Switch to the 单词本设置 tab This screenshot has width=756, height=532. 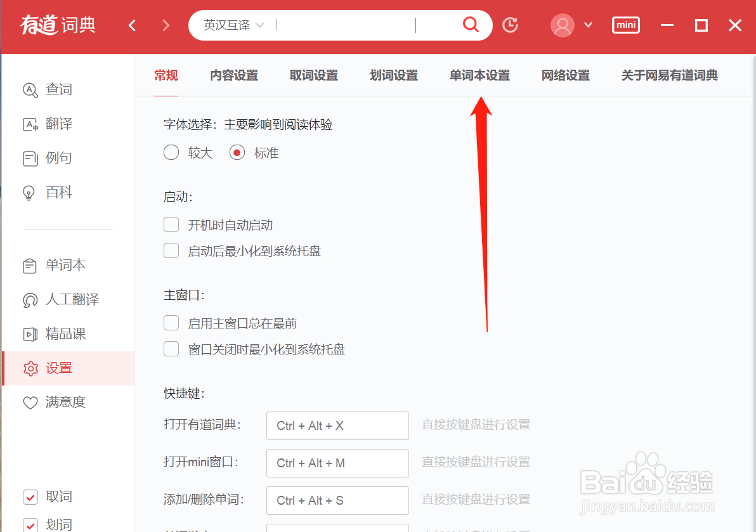click(479, 75)
